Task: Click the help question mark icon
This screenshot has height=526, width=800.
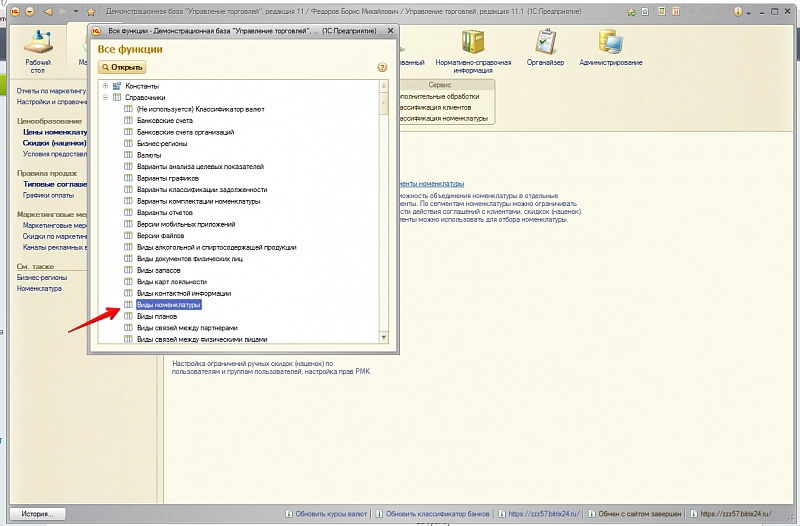Action: (382, 67)
